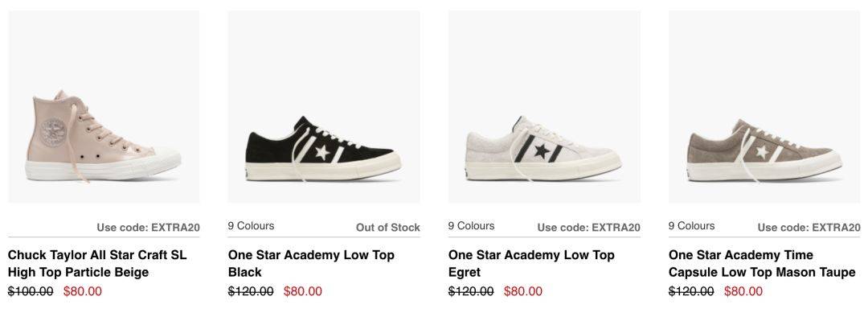Viewport: 868px width, 309px height.
Task: Select 9 Colours under Egret shoe
Action: coord(471,226)
